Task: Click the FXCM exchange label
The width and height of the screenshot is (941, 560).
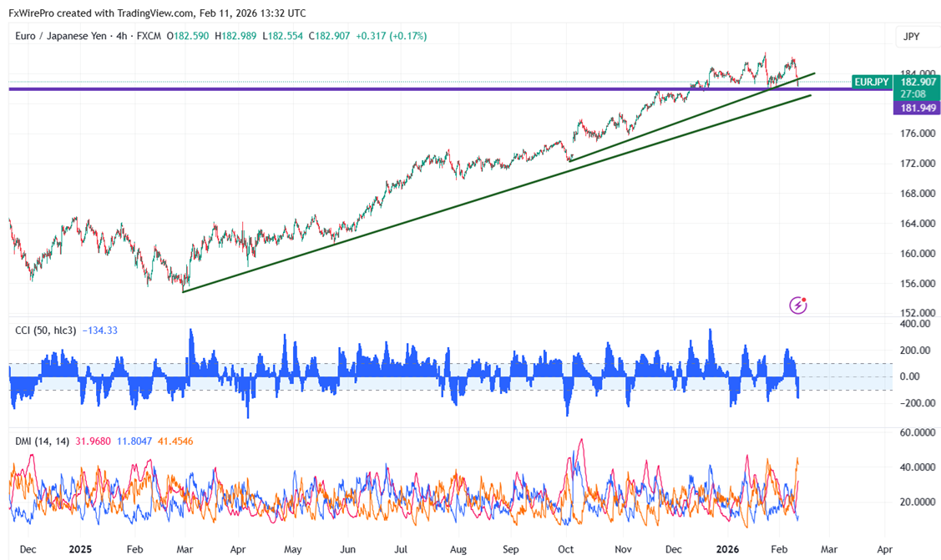Action: click(x=149, y=36)
